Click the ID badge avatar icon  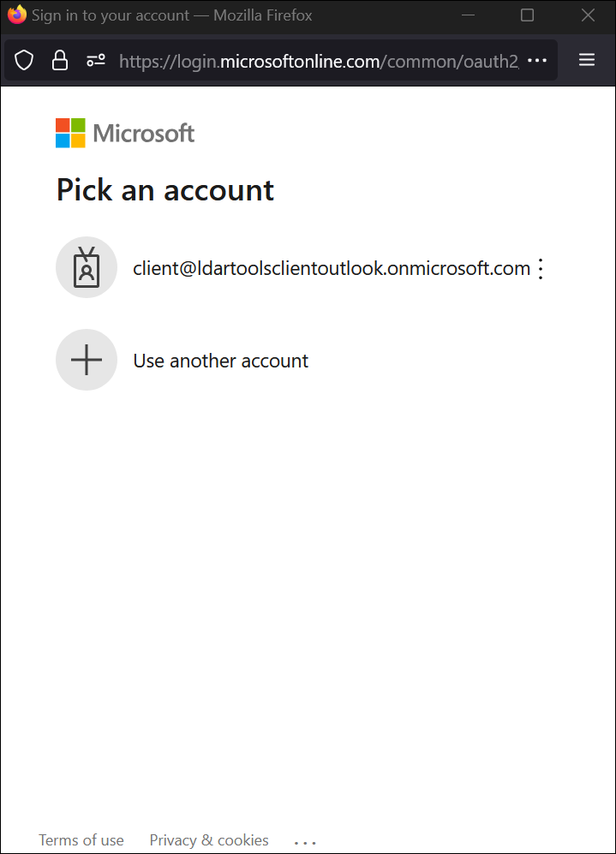(87, 267)
